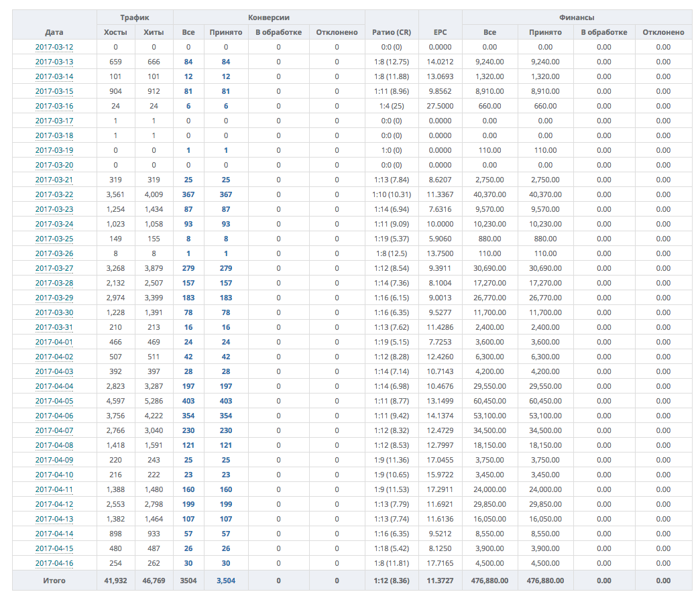Open the 2017-03-19 date link
This screenshot has height=600, width=700.
pos(54,150)
